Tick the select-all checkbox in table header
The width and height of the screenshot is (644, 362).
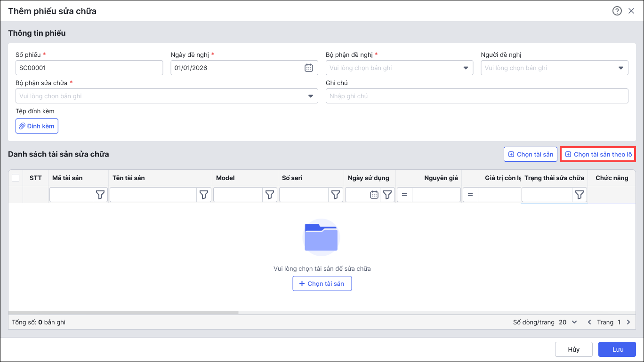tap(16, 178)
